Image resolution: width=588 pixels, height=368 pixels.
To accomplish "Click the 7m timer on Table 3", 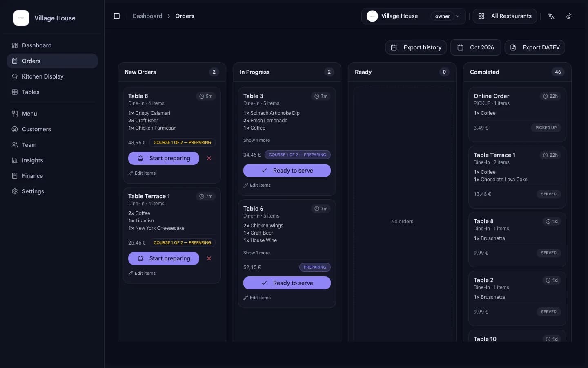I will click(321, 96).
